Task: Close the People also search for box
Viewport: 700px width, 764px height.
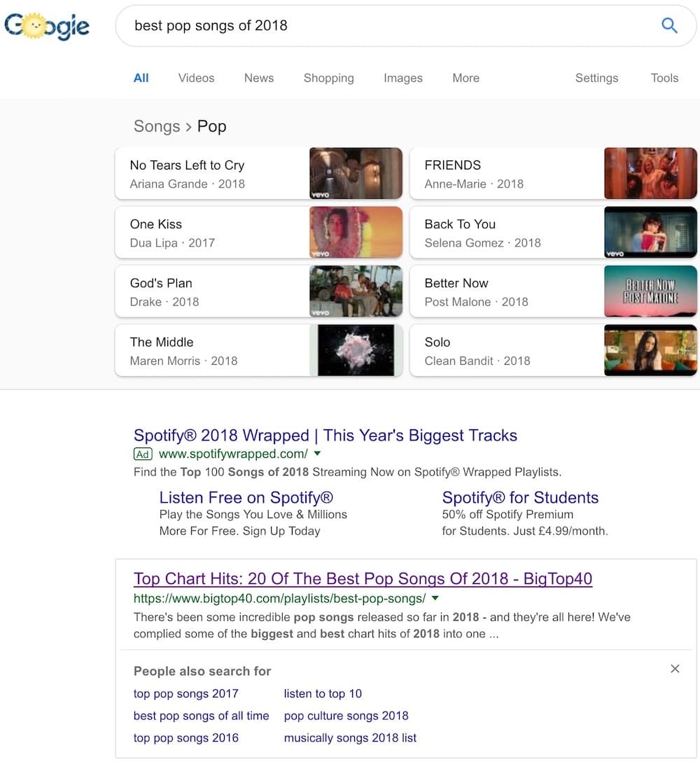Action: [x=675, y=669]
